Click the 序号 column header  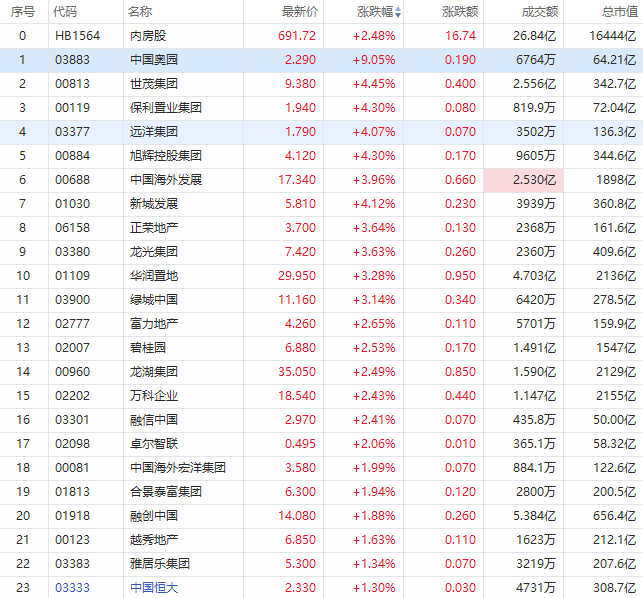[x=23, y=12]
